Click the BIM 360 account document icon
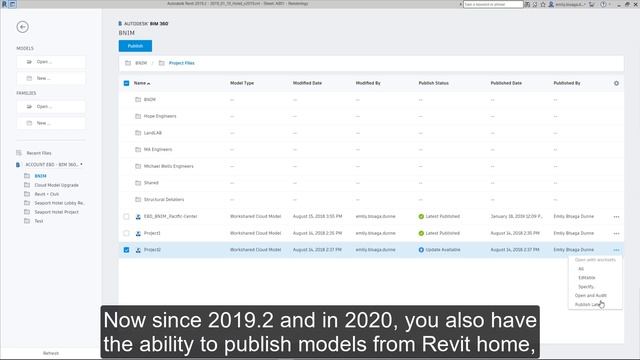The height and width of the screenshot is (360, 640). (x=18, y=165)
